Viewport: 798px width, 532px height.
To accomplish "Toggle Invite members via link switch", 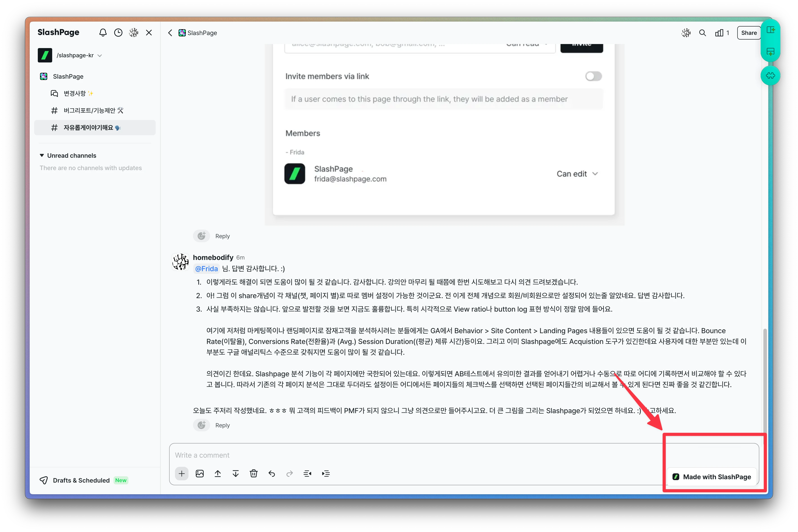I will tap(593, 76).
